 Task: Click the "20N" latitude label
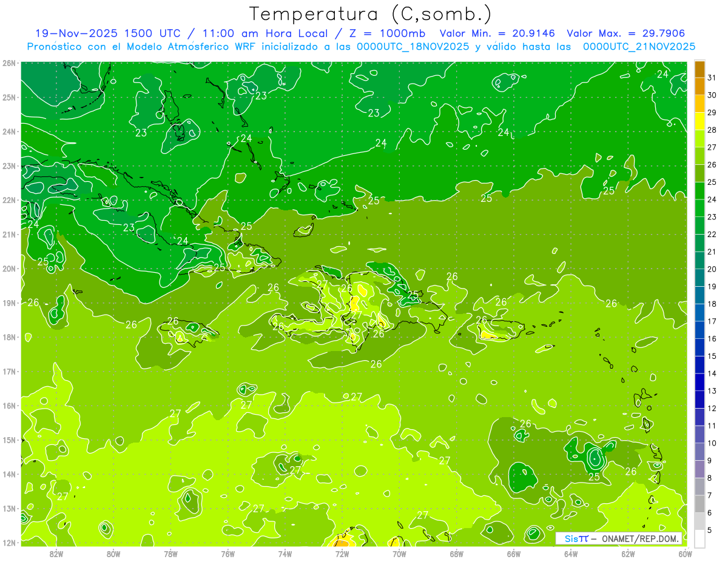point(9,269)
